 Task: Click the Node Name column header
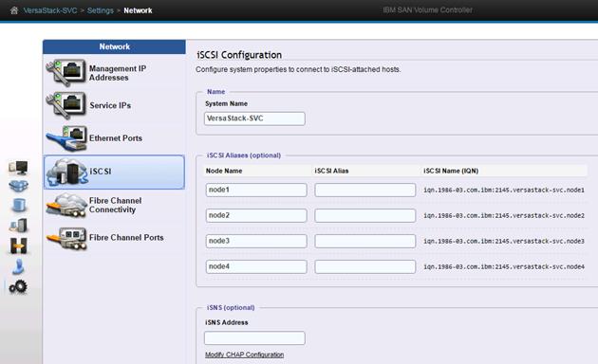tap(224, 171)
